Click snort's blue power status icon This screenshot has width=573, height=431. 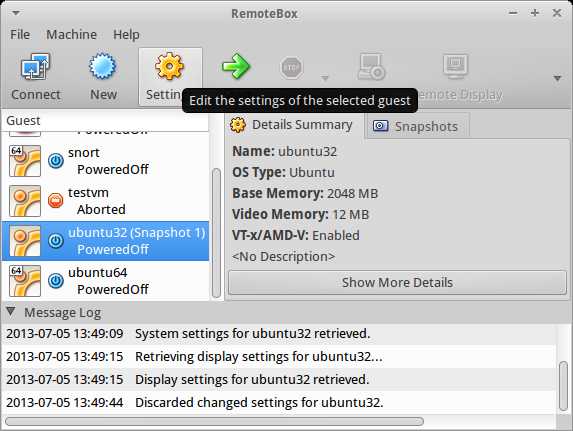click(x=56, y=161)
